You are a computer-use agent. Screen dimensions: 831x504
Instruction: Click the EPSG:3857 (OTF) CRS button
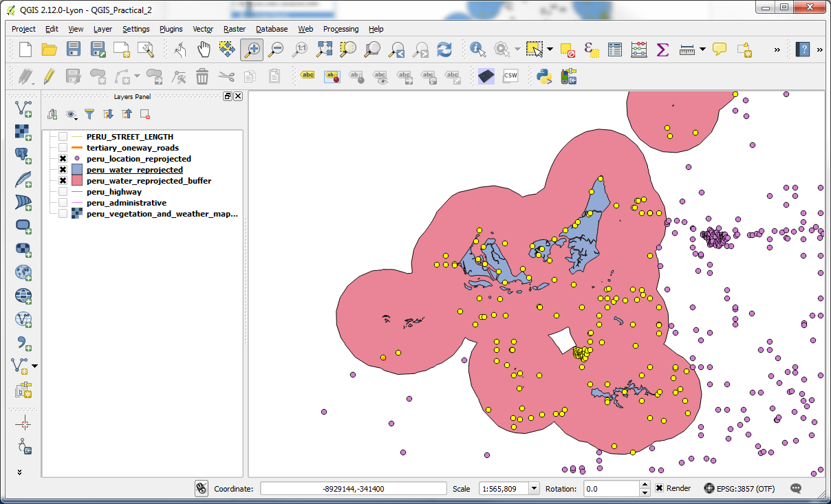[x=739, y=488]
